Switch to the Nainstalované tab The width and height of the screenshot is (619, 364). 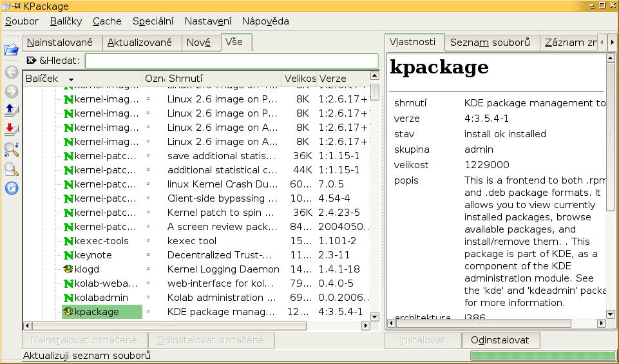(62, 43)
